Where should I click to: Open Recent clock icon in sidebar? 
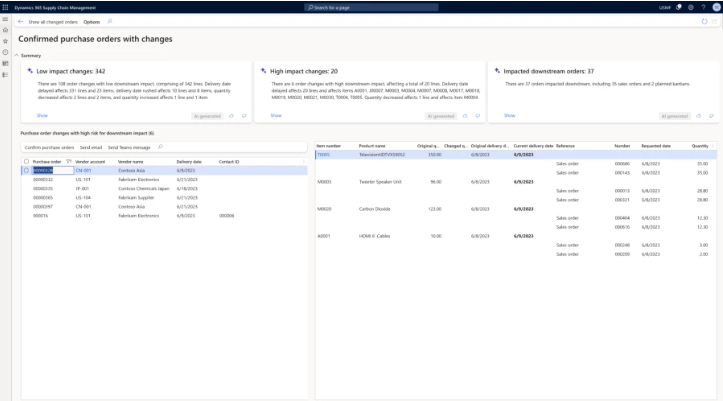pyautogui.click(x=6, y=52)
